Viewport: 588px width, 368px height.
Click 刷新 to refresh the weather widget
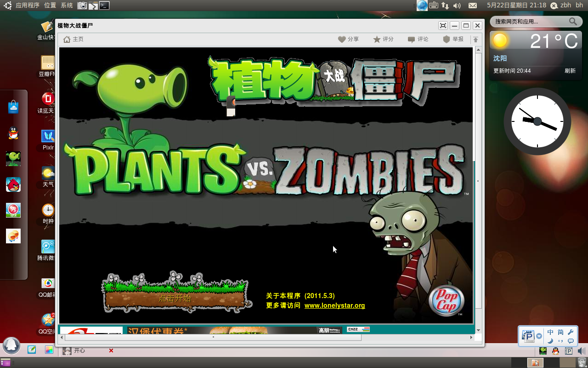pyautogui.click(x=570, y=71)
